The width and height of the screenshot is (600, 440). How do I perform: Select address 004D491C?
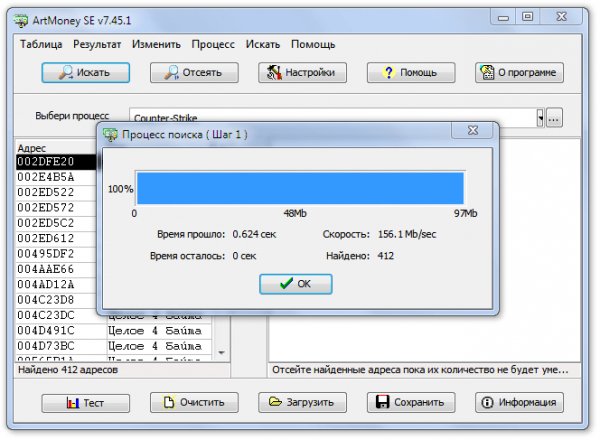(61, 331)
